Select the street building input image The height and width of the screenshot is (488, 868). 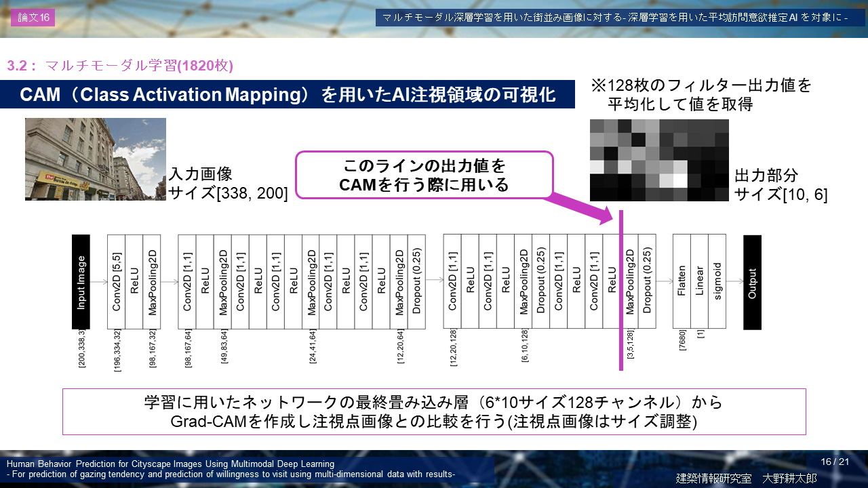[x=95, y=159]
